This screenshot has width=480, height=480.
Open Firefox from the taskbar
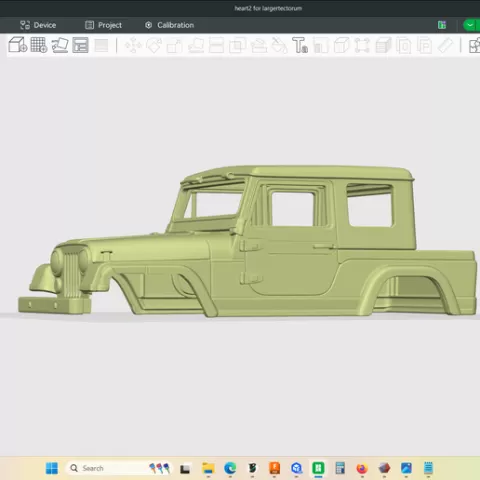[x=362, y=468]
